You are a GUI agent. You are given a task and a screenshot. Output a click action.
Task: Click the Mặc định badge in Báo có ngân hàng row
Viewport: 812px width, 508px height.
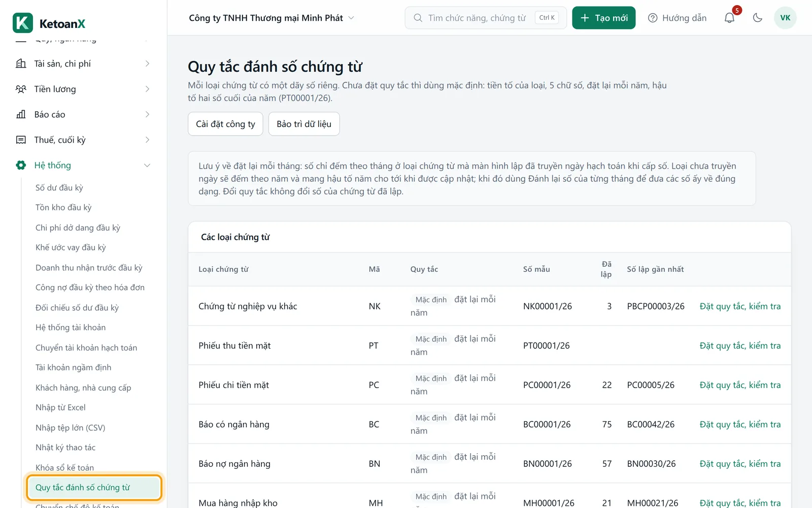[x=431, y=418]
